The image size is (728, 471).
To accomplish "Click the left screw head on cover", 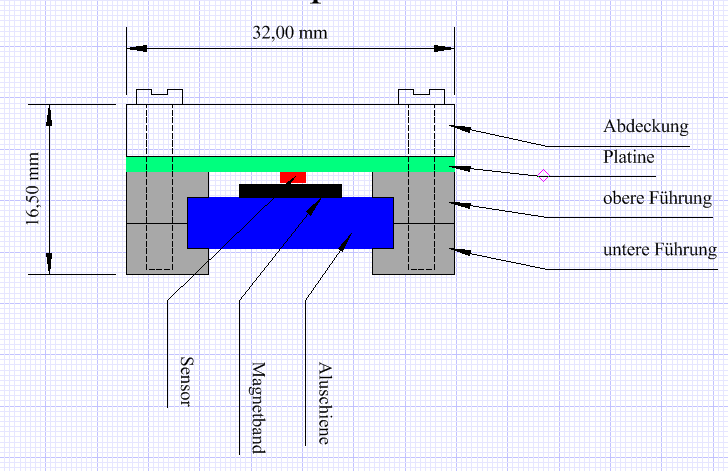I will tap(160, 96).
